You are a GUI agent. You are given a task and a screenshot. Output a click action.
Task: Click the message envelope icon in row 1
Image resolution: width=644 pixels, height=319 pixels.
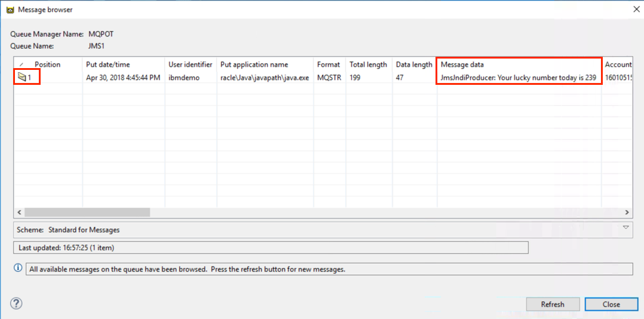(22, 77)
